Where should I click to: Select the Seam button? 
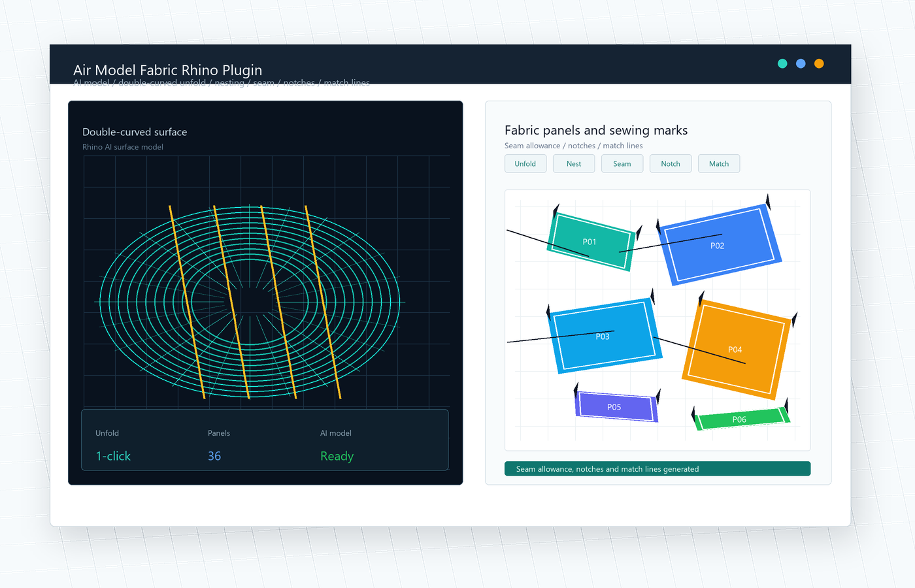622,163
